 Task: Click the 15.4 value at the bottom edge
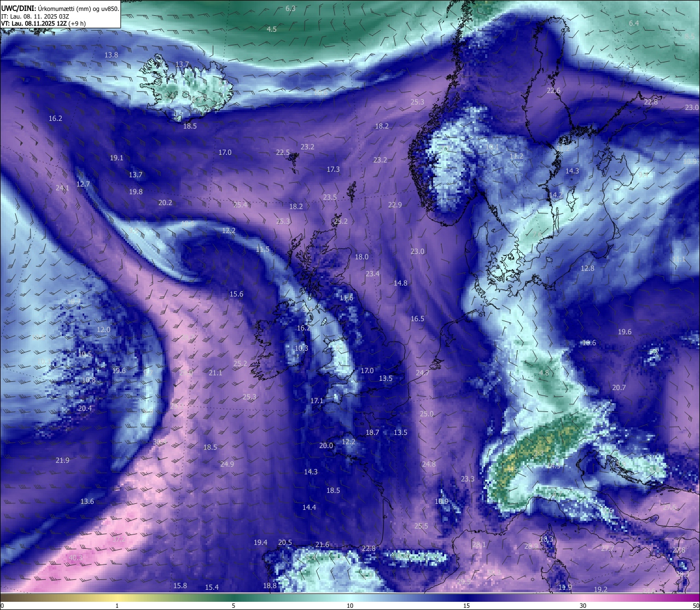(x=212, y=587)
